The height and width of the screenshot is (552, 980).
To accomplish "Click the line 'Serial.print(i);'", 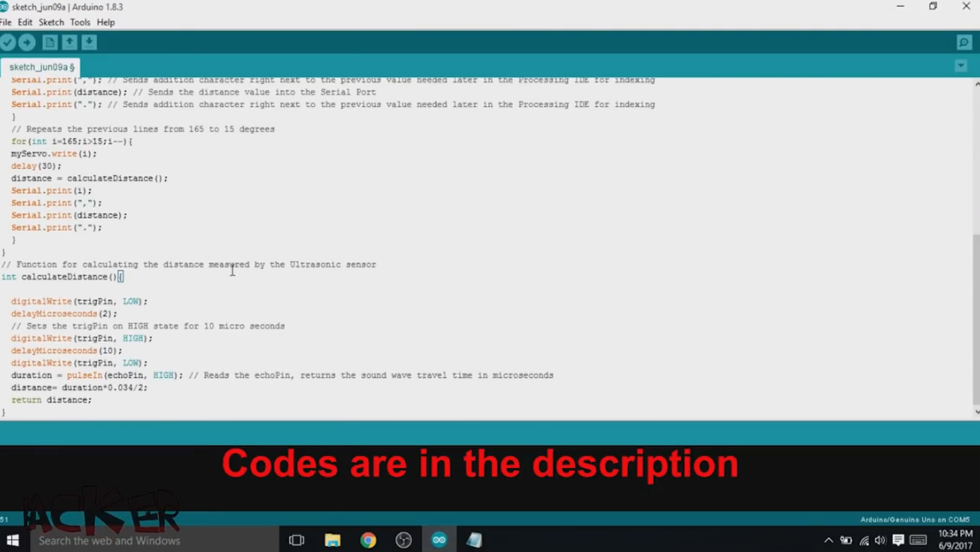I will pyautogui.click(x=51, y=190).
